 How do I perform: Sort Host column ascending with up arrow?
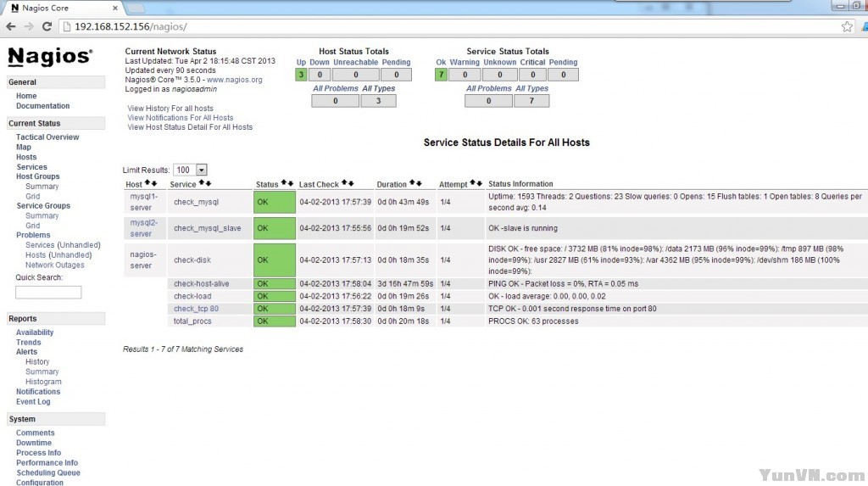(x=147, y=183)
